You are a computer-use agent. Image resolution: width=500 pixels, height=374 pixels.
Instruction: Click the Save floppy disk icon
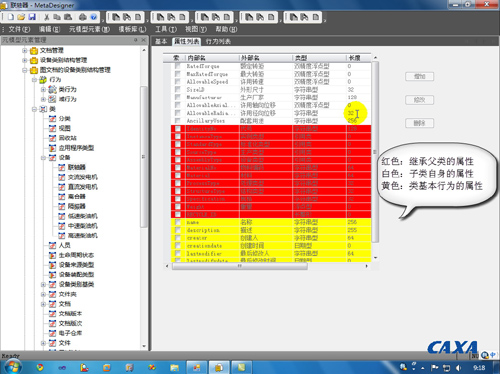32,17
